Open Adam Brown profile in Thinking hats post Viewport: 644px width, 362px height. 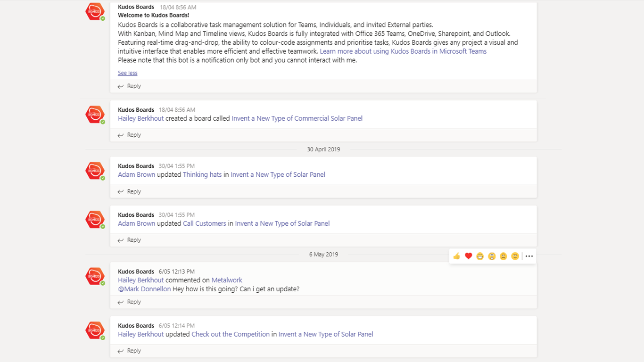tap(136, 175)
